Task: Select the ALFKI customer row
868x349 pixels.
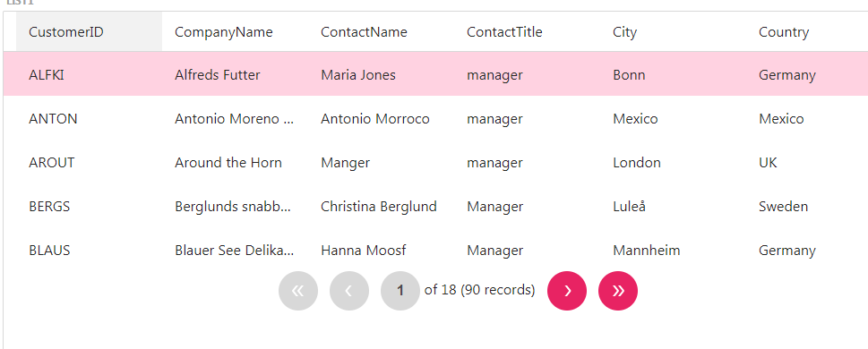Action: 435,74
